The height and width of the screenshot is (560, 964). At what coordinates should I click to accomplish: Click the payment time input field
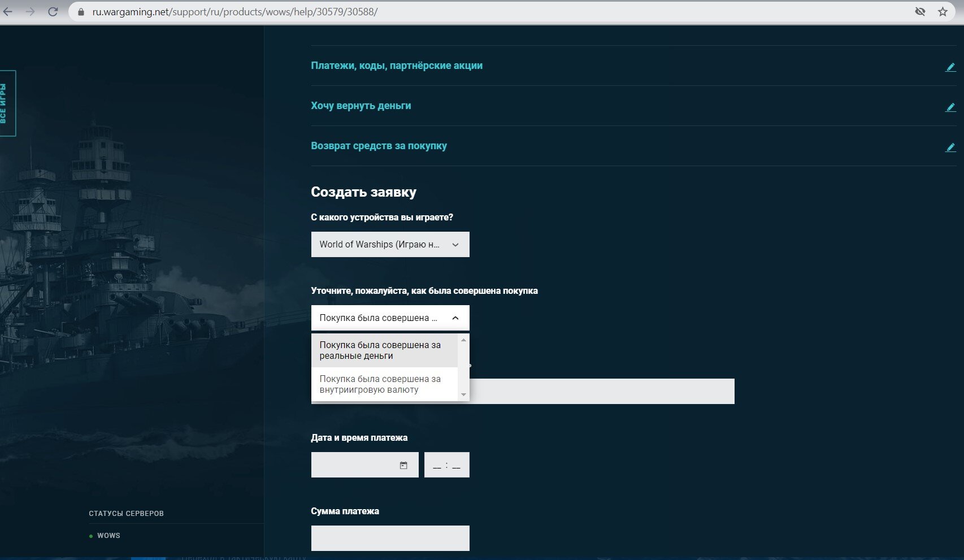446,465
